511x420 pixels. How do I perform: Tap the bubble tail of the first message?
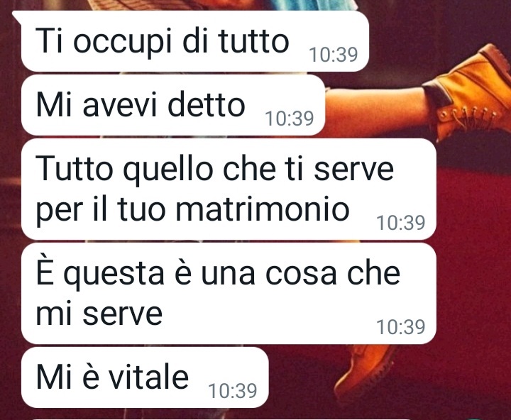click(x=17, y=17)
